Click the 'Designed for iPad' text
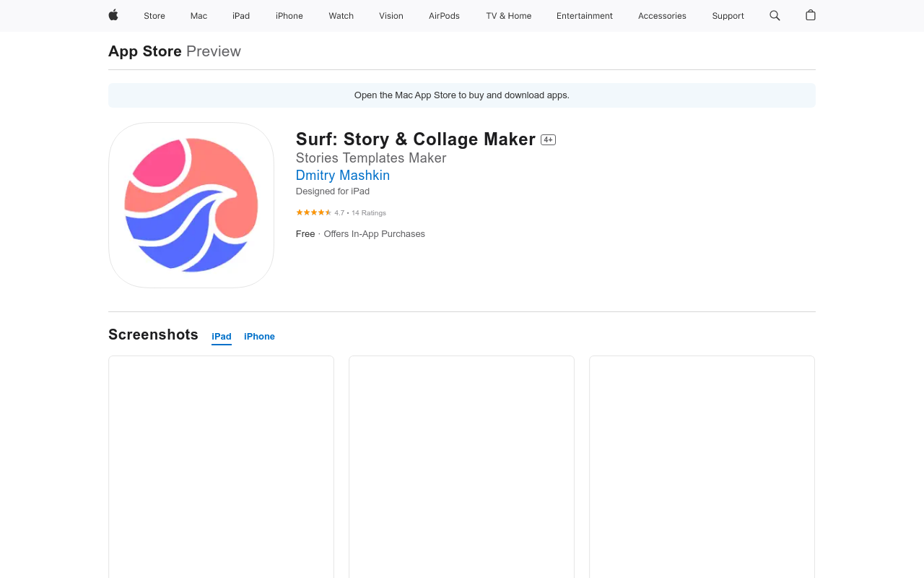The image size is (924, 578). (333, 191)
